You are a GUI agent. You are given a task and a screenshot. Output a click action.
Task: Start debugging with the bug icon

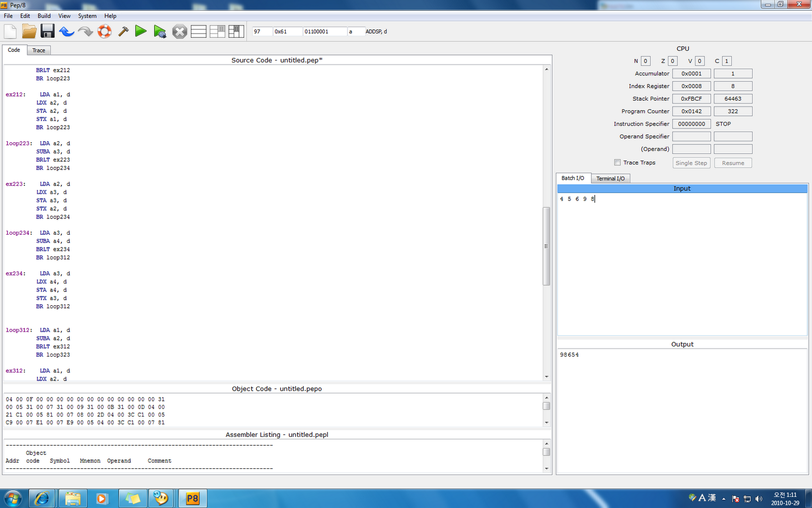click(x=160, y=31)
